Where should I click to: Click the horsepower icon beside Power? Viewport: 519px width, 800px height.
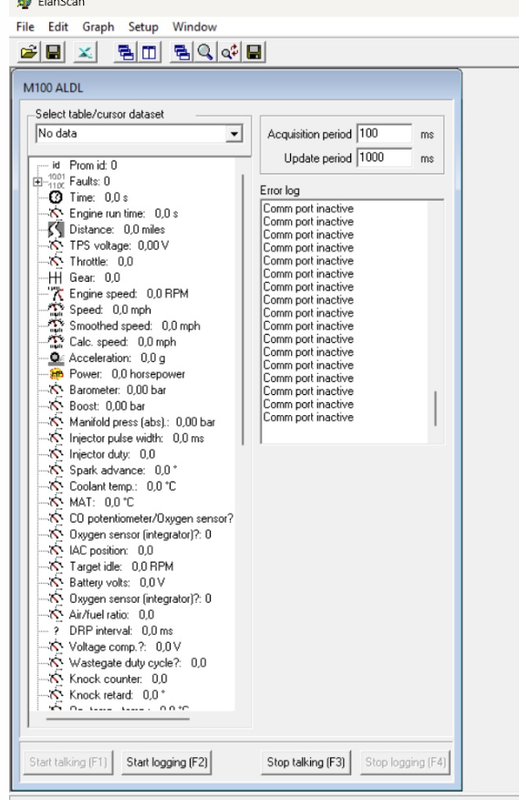(56, 374)
